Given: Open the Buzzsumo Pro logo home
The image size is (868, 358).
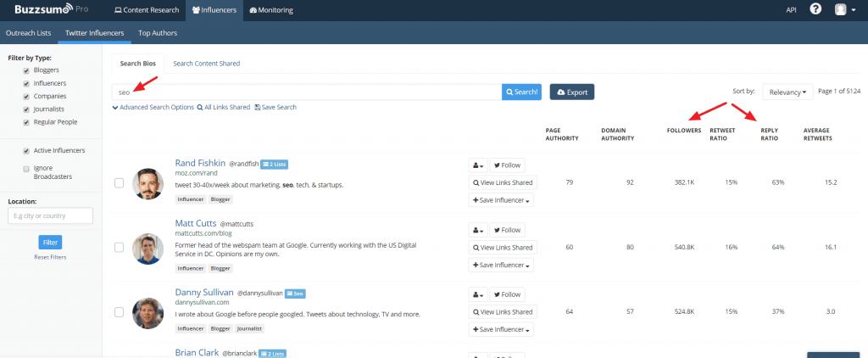Looking at the screenshot, I should pyautogui.click(x=53, y=9).
